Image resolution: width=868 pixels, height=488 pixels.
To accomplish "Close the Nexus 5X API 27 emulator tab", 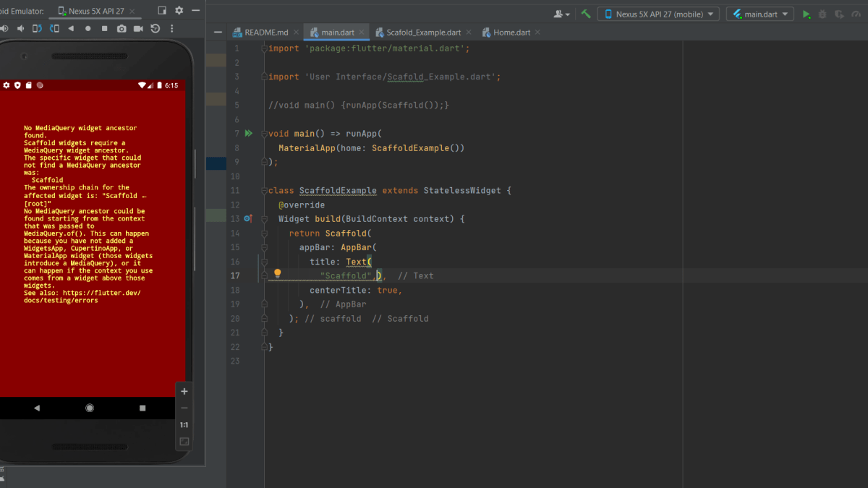I will [132, 12].
